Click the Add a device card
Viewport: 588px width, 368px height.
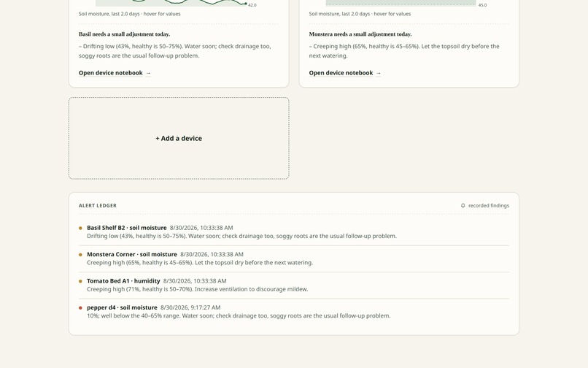(179, 138)
